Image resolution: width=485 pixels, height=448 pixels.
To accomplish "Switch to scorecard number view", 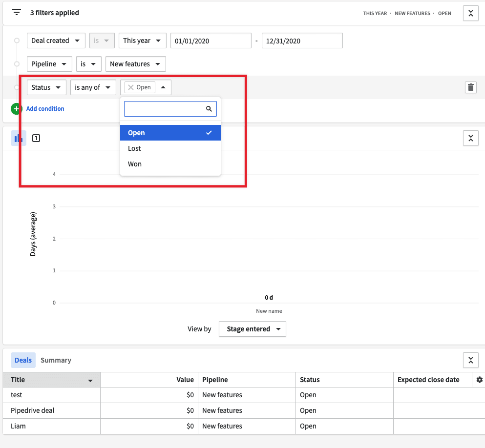I will [36, 138].
